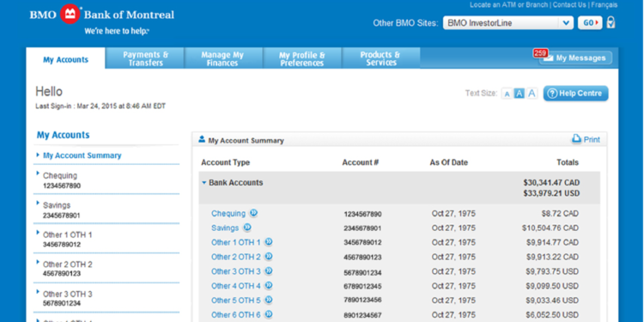
Task: Open the quick-action icon next to Other 5 OTH 5
Action: tap(269, 301)
